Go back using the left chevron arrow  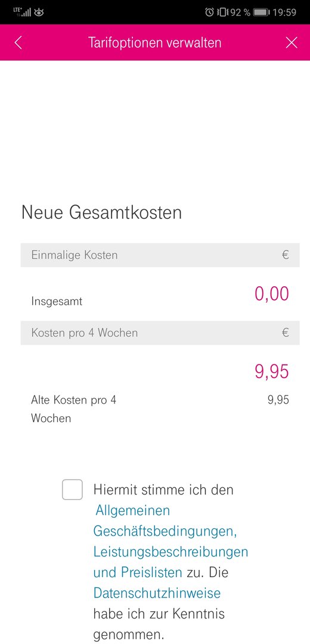coord(18,43)
